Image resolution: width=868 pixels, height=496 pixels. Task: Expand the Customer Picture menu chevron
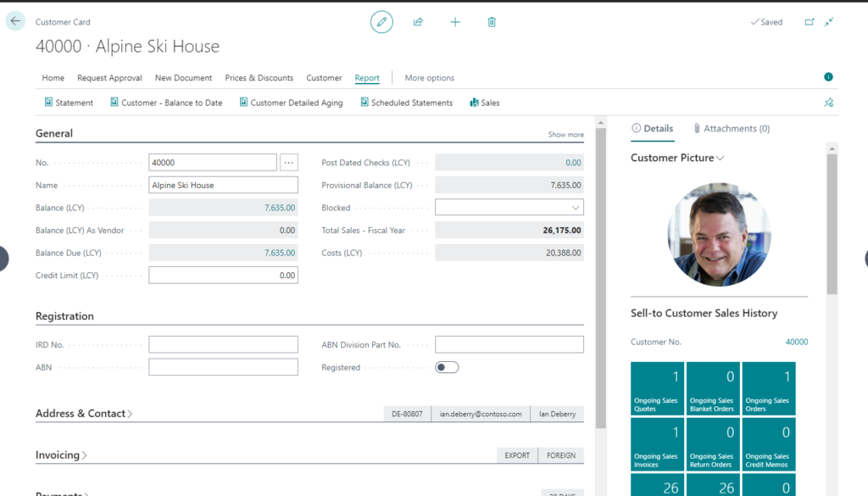(x=721, y=159)
